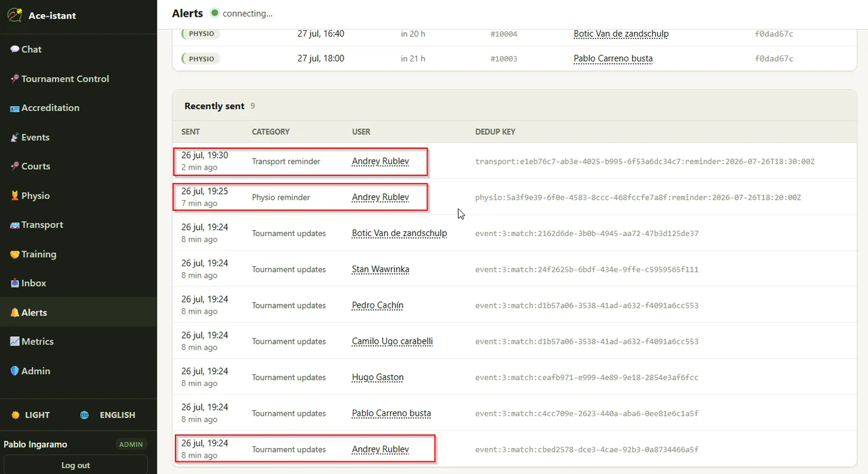Click ID #10003 in scheduled list

[x=503, y=59]
